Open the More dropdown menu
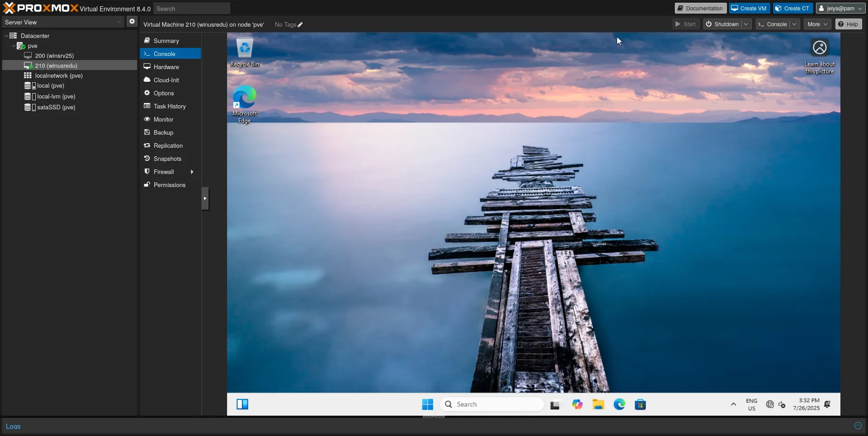This screenshot has height=436, width=868. [817, 24]
